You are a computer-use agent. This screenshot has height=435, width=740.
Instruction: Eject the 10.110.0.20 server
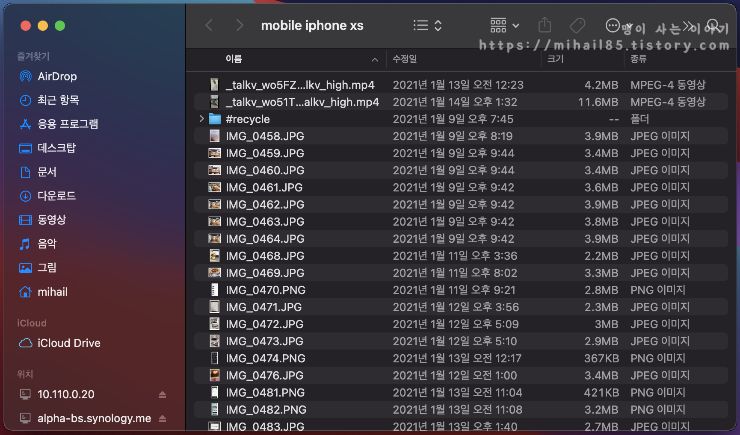click(162, 394)
